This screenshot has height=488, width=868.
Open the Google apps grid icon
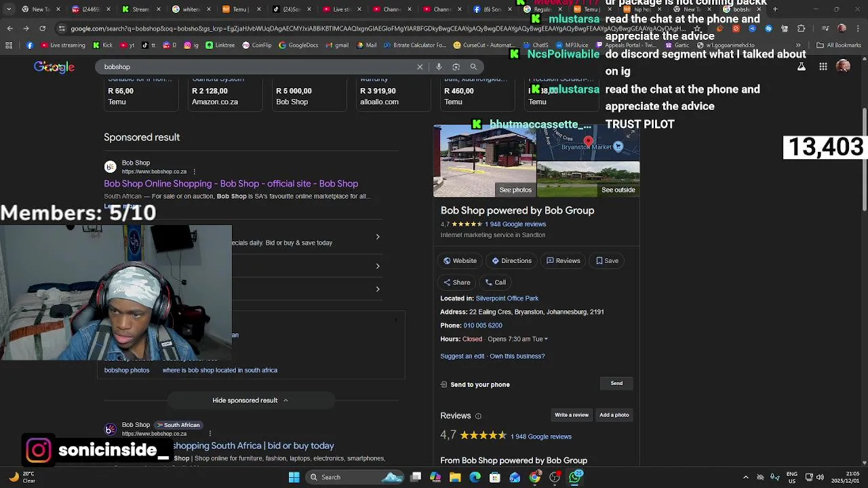click(x=823, y=66)
